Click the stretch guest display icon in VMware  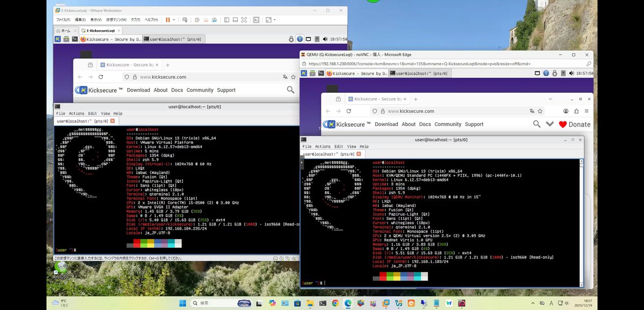pos(269,20)
